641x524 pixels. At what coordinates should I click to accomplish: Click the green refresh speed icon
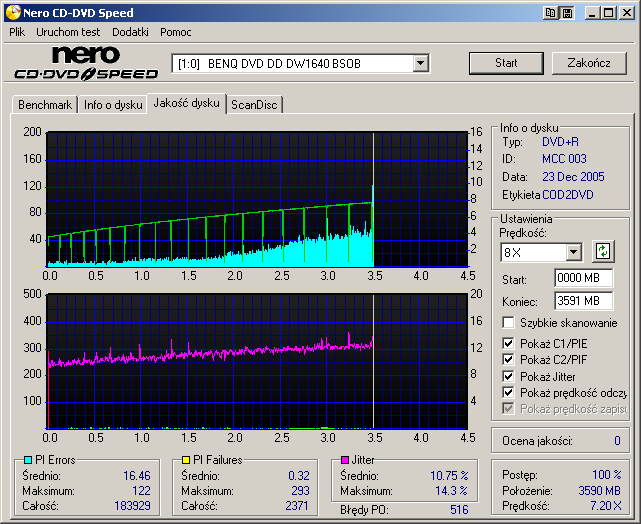coord(603,251)
